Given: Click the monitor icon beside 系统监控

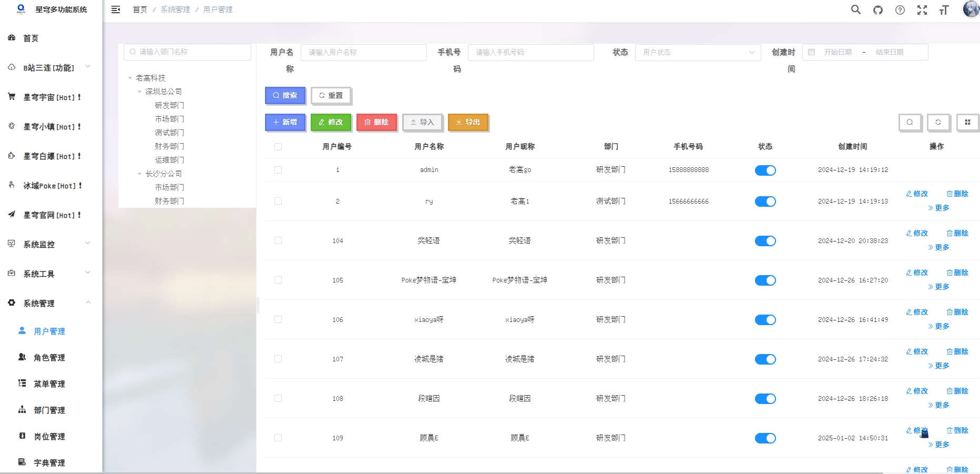Looking at the screenshot, I should coord(12,244).
